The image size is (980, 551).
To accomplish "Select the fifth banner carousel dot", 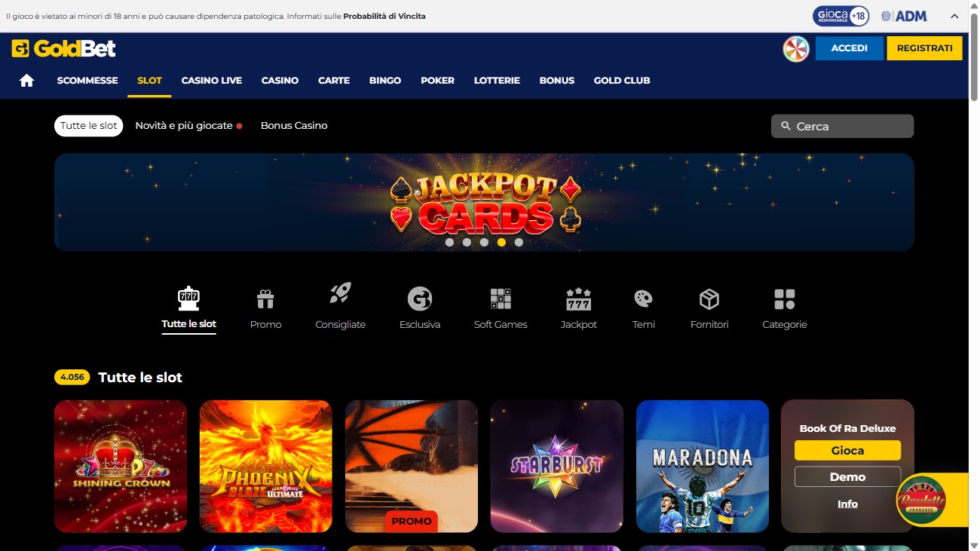I will point(519,243).
